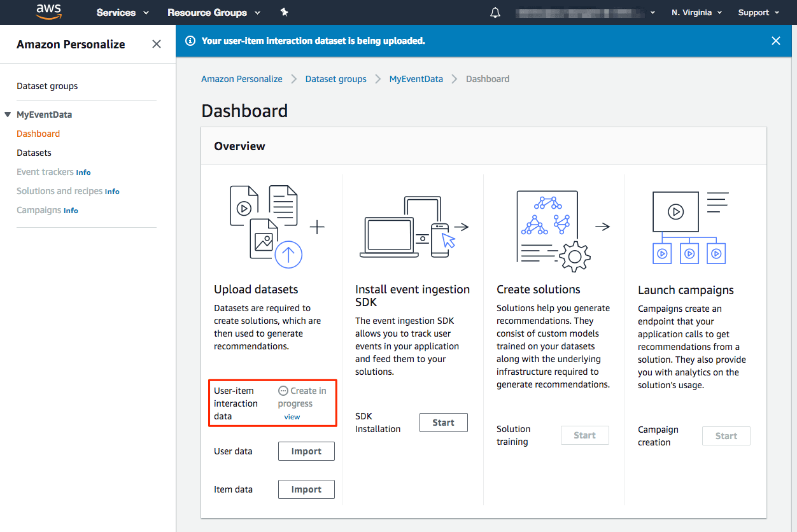The image size is (797, 532).
Task: Start the SDK Installation
Action: click(x=443, y=422)
